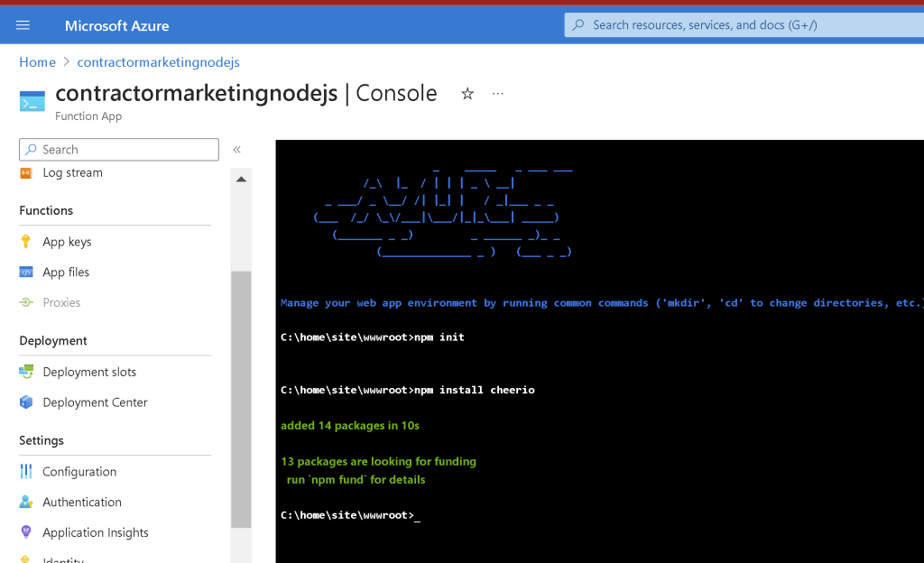Open the more options ellipsis beside title
The height and width of the screenshot is (563, 924).
pyautogui.click(x=498, y=94)
